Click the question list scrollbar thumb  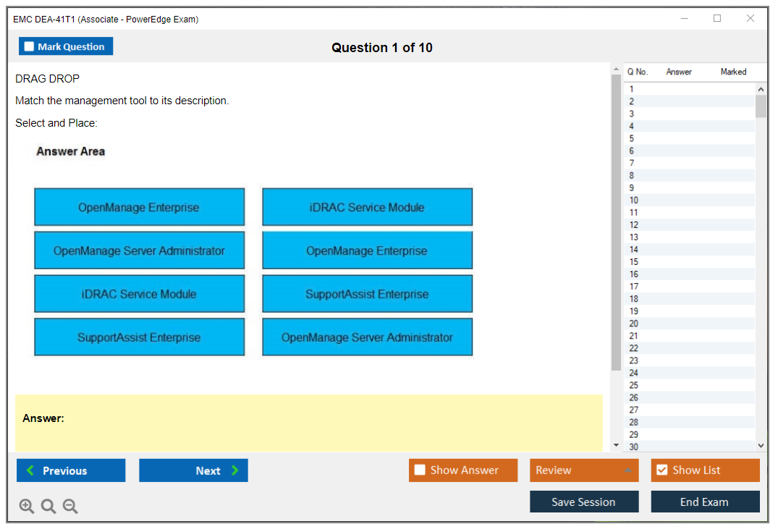(761, 106)
